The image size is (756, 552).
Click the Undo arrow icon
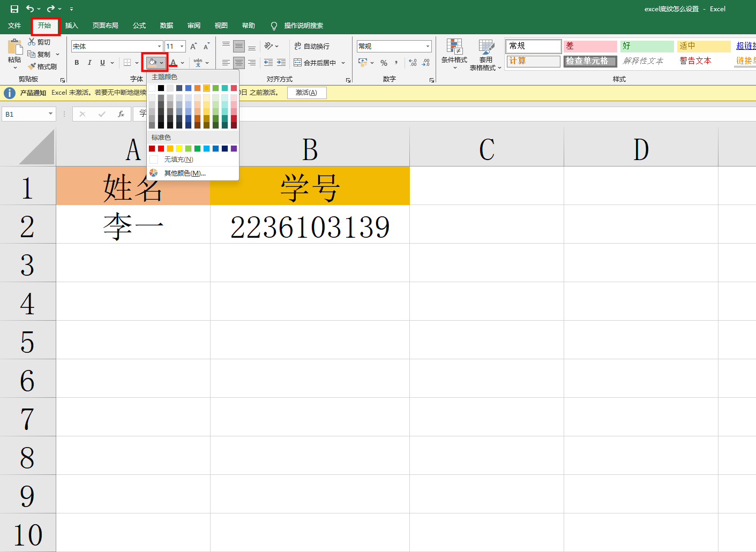click(30, 9)
